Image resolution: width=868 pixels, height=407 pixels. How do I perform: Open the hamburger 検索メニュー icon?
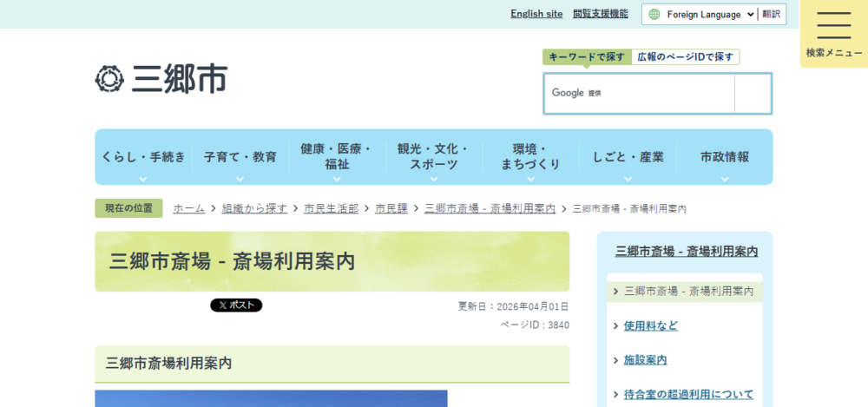click(833, 33)
